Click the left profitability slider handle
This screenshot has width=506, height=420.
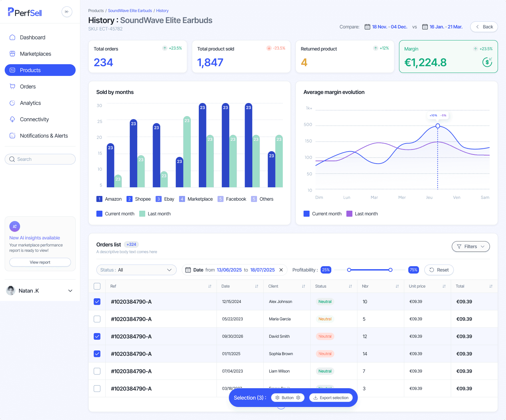349,270
